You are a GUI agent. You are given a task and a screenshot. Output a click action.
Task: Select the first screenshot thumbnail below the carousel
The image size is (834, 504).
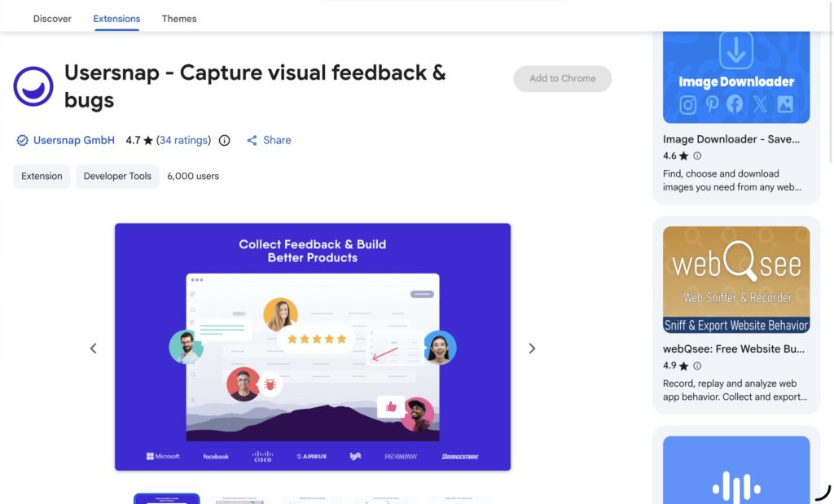166,498
